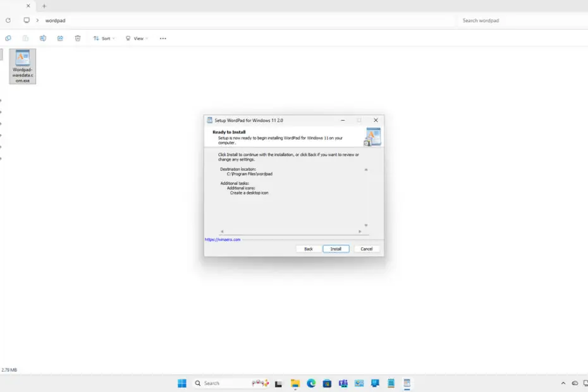Image resolution: width=588 pixels, height=392 pixels.
Task: Click the Share icon in the toolbar
Action: click(x=59, y=38)
